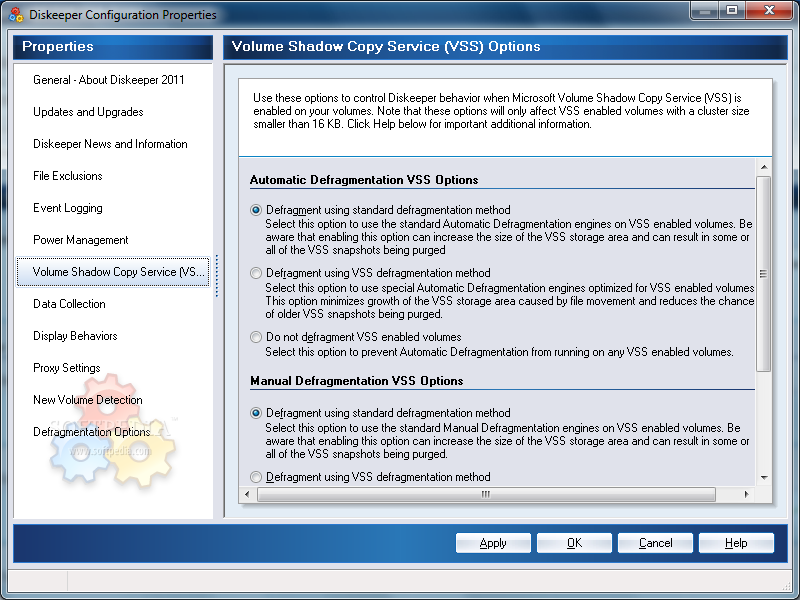Screen dimensions: 800x600
Task: Go to Proxy Settings
Action: (67, 368)
